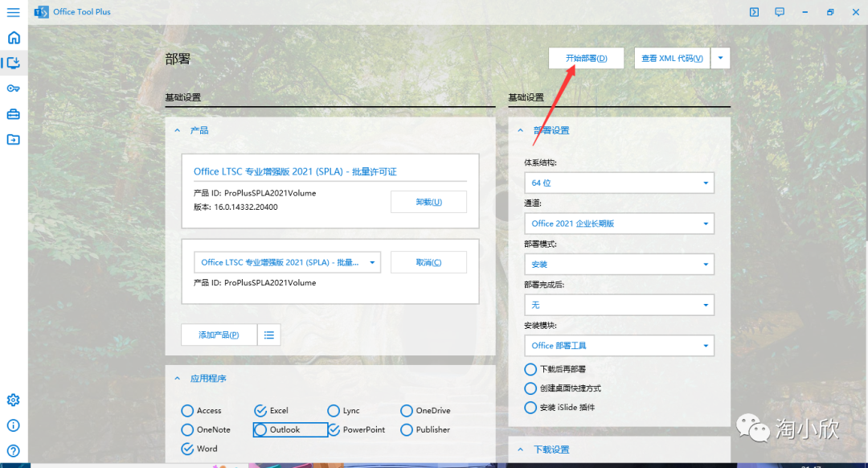This screenshot has height=468, width=868.
Task: Click the Office Tool Plus logo
Action: pyautogui.click(x=42, y=11)
